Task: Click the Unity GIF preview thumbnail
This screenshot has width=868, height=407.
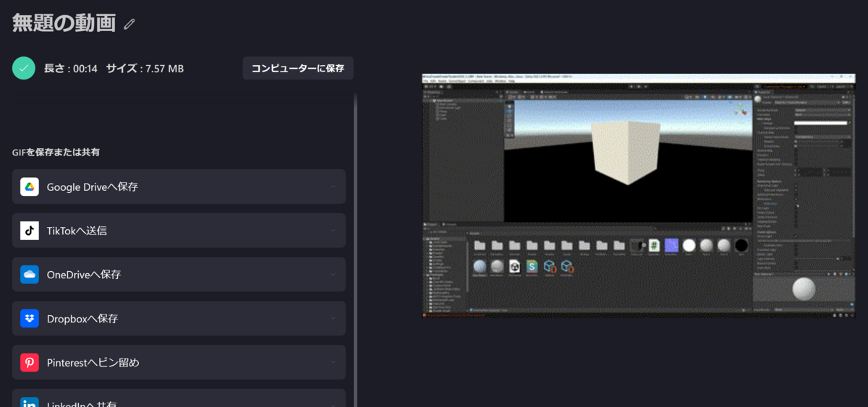Action: 638,196
